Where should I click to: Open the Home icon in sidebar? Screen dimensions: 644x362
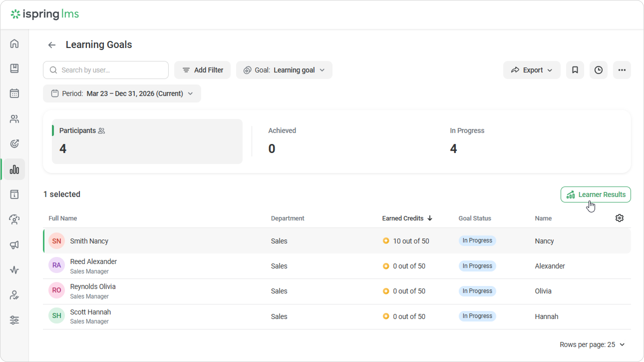click(x=14, y=43)
